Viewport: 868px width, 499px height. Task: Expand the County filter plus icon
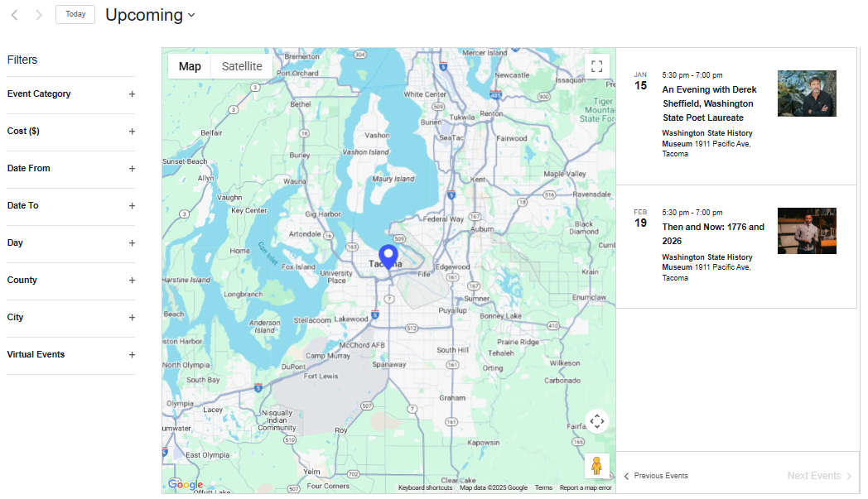point(132,281)
